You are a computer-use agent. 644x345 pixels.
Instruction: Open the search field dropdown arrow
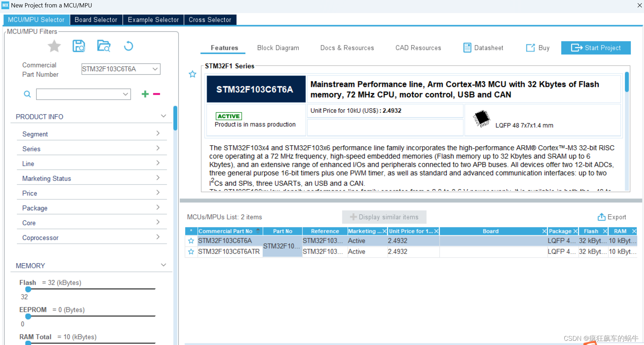point(125,94)
